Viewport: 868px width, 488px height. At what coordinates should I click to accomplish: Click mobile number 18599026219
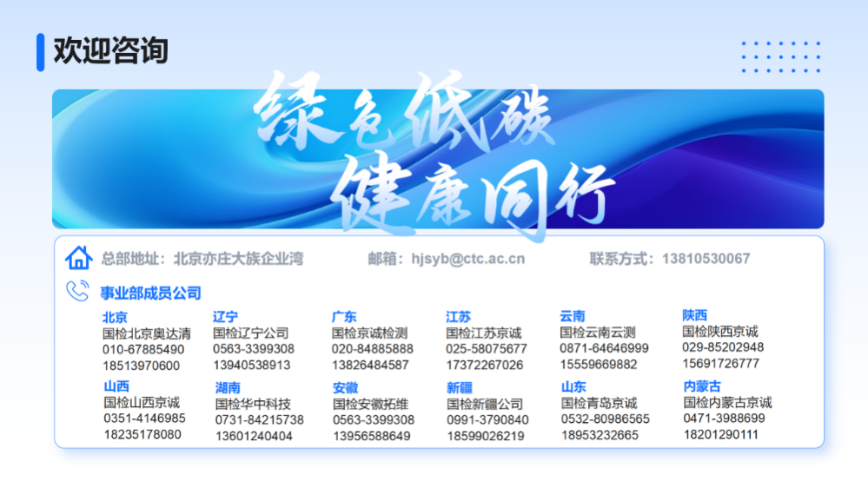pyautogui.click(x=486, y=436)
